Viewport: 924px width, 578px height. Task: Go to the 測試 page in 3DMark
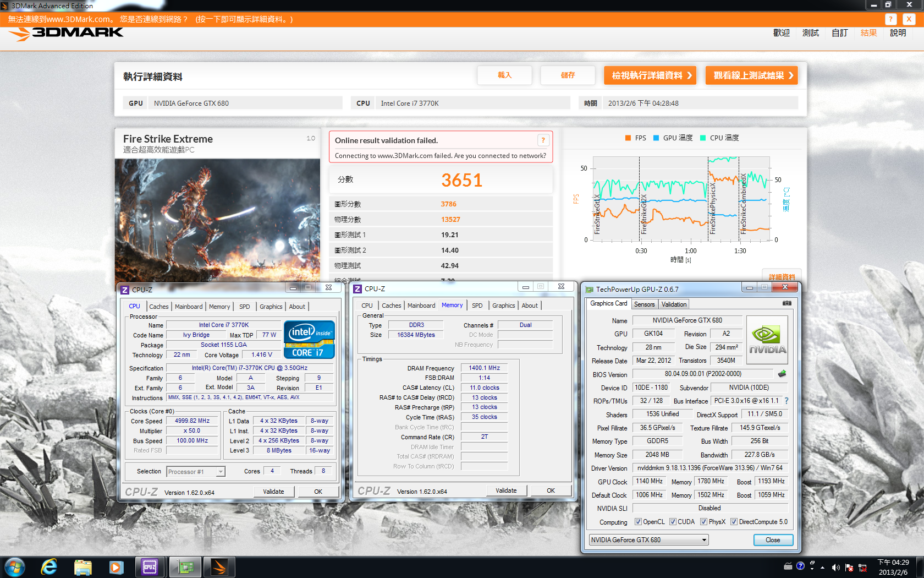click(810, 33)
